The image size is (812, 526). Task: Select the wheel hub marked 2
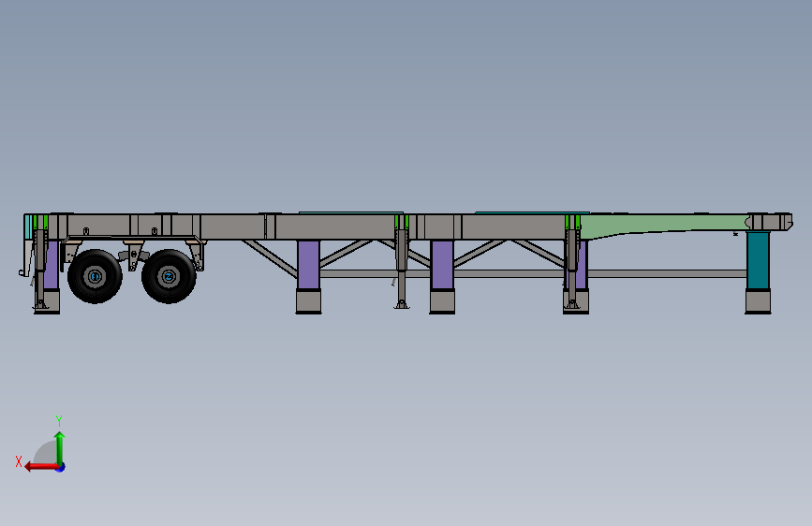point(169,276)
